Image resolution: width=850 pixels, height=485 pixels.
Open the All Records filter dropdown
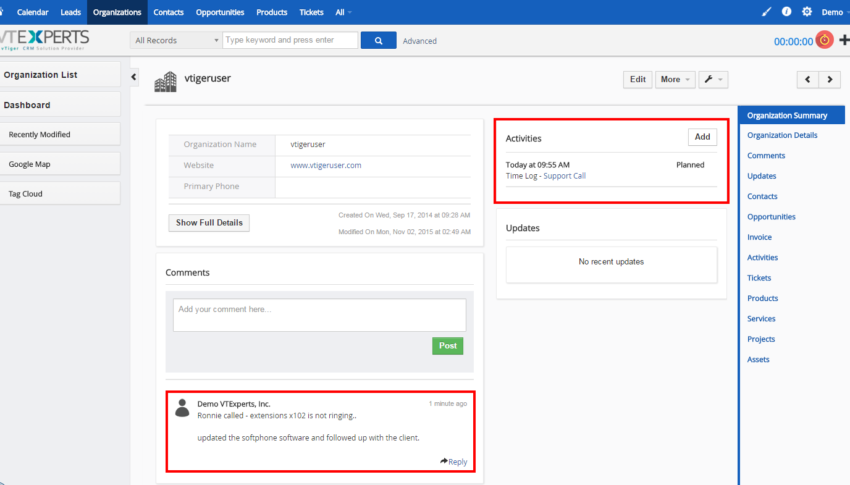[176, 40]
